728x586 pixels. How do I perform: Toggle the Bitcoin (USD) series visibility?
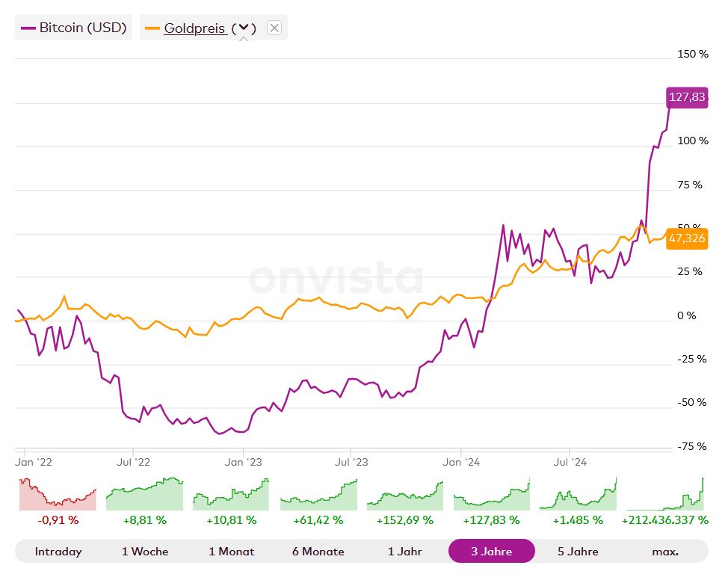coord(73,27)
